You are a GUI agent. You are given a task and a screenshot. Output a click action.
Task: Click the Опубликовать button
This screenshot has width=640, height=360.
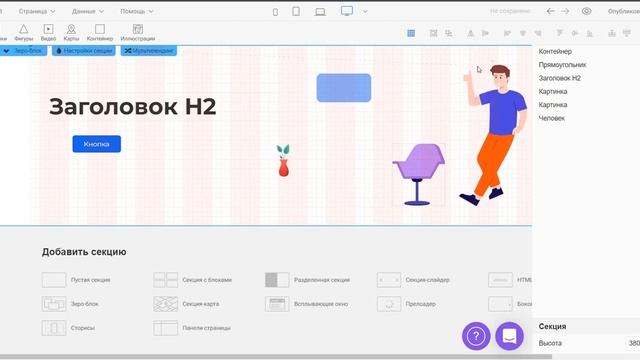[624, 11]
